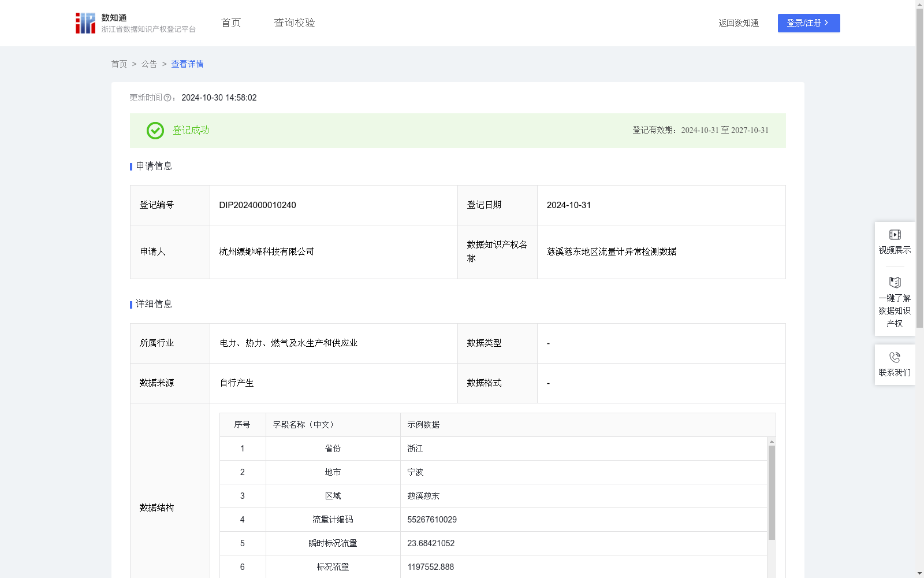Select the registration date 2024-10-31 cell
The height and width of the screenshot is (578, 924).
661,205
